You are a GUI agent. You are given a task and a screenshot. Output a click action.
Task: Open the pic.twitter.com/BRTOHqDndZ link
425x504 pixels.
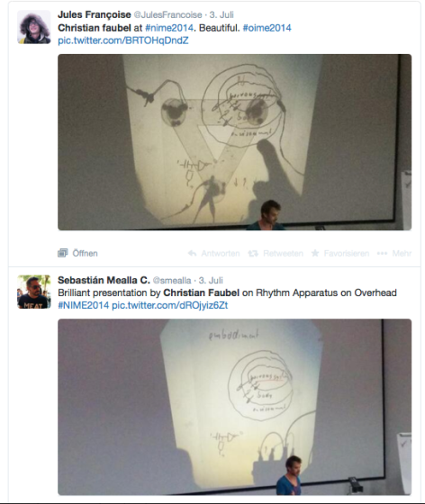point(123,40)
